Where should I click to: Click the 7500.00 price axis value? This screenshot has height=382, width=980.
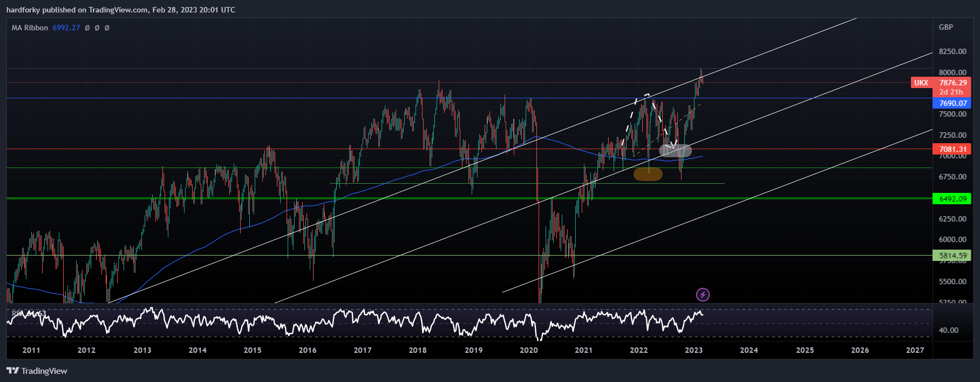952,114
